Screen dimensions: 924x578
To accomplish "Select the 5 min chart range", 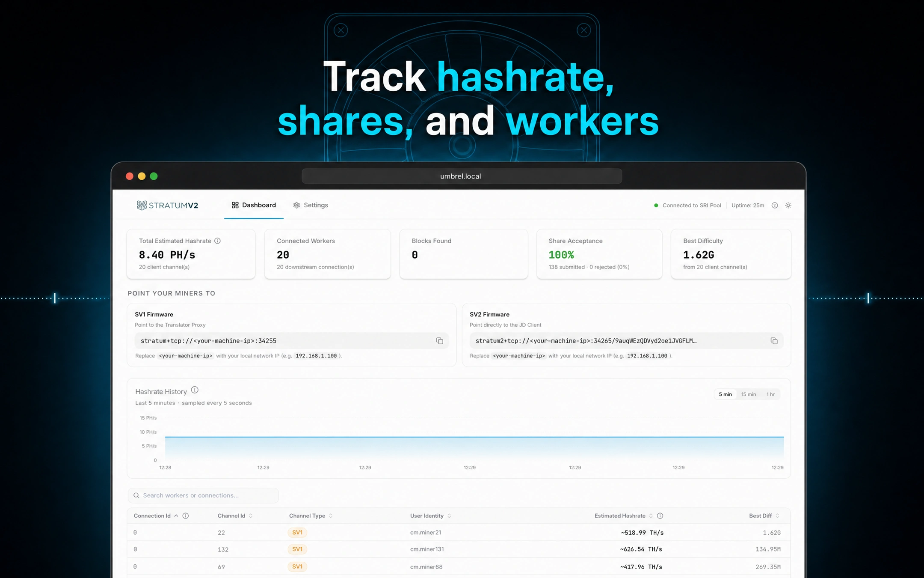I will [x=725, y=394].
